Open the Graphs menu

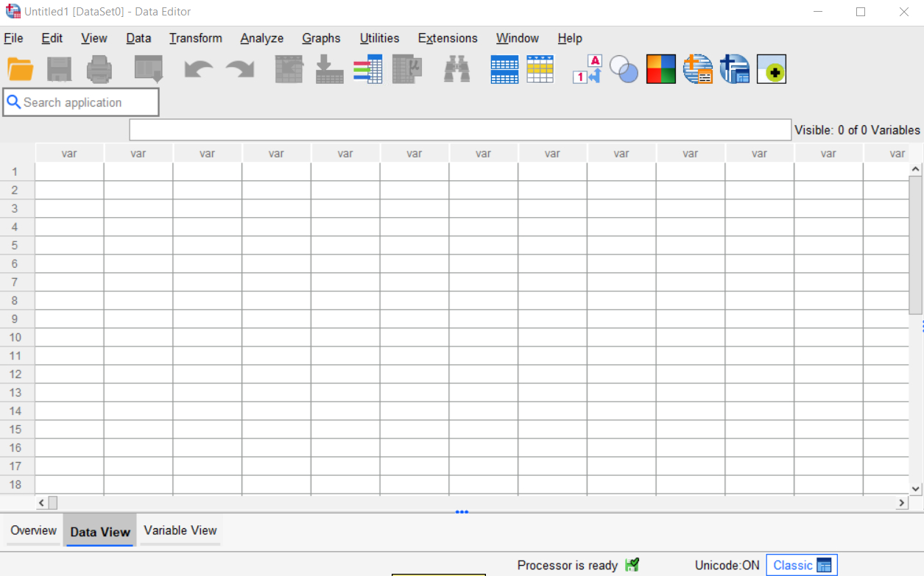click(321, 38)
